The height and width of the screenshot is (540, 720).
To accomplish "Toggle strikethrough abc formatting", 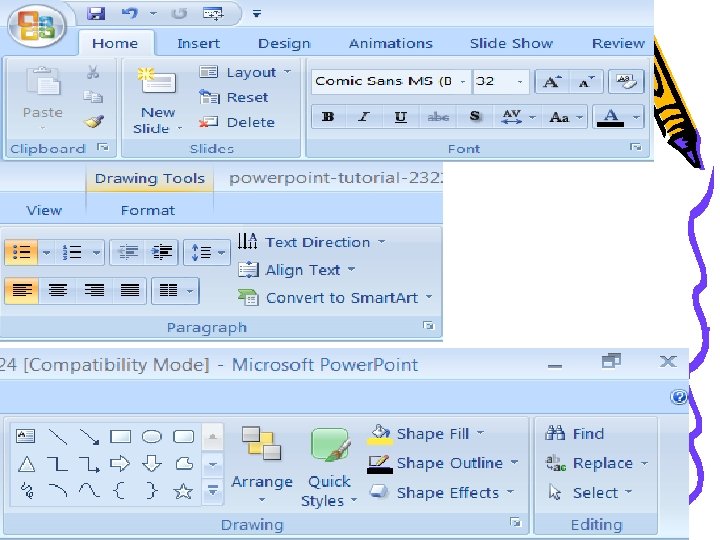I will pyautogui.click(x=438, y=117).
